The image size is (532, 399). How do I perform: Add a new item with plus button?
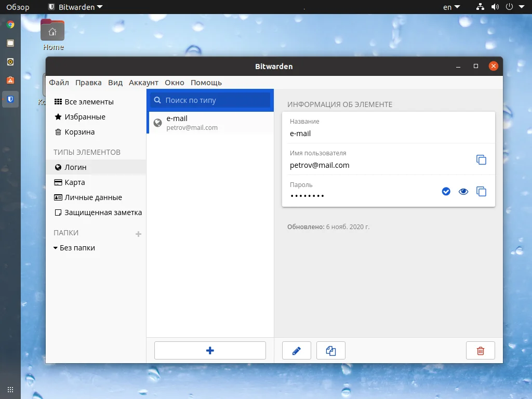pyautogui.click(x=210, y=351)
